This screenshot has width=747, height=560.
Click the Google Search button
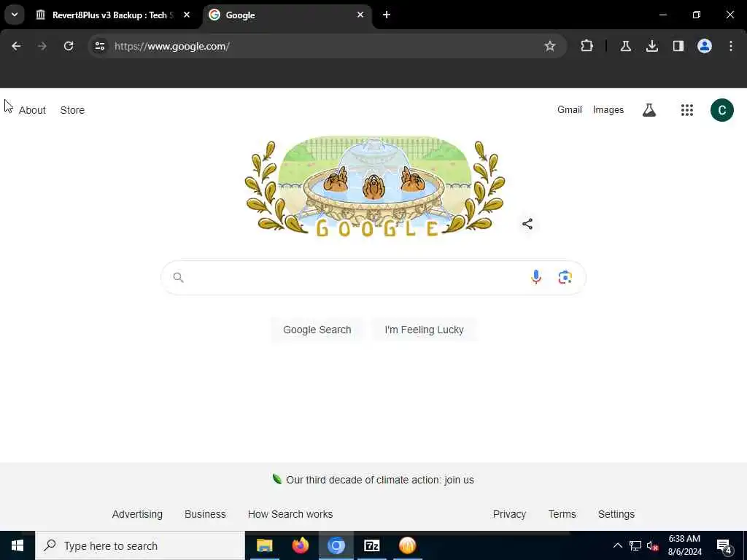[x=317, y=330]
